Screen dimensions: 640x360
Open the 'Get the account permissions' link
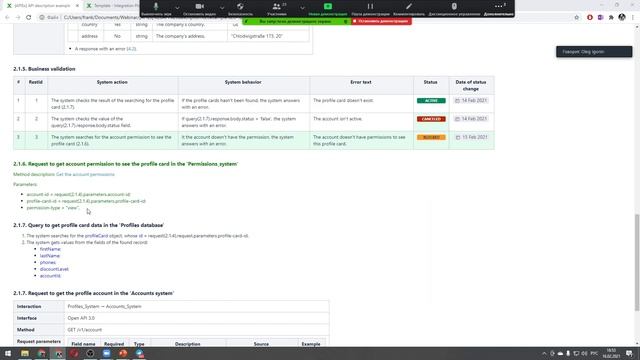pos(85,175)
